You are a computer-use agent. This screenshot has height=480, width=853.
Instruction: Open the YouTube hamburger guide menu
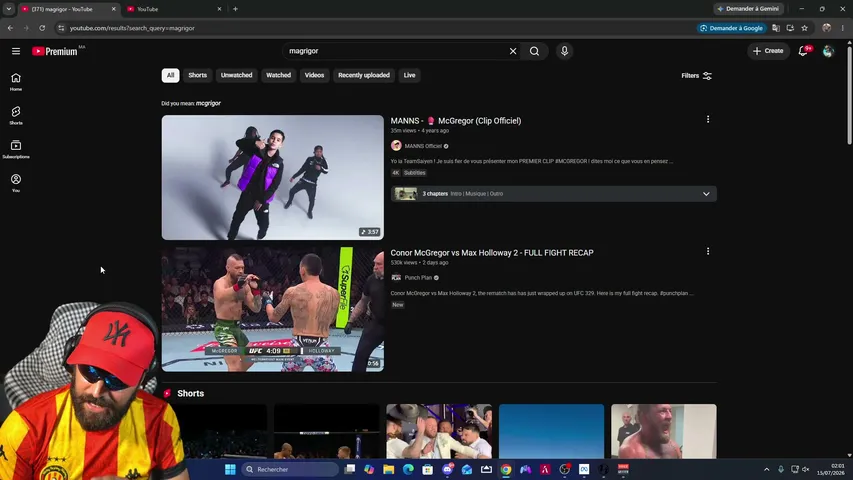coord(16,51)
